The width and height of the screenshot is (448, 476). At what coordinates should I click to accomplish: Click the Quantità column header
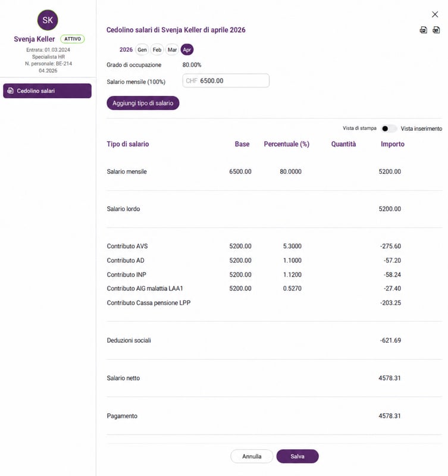(x=343, y=144)
